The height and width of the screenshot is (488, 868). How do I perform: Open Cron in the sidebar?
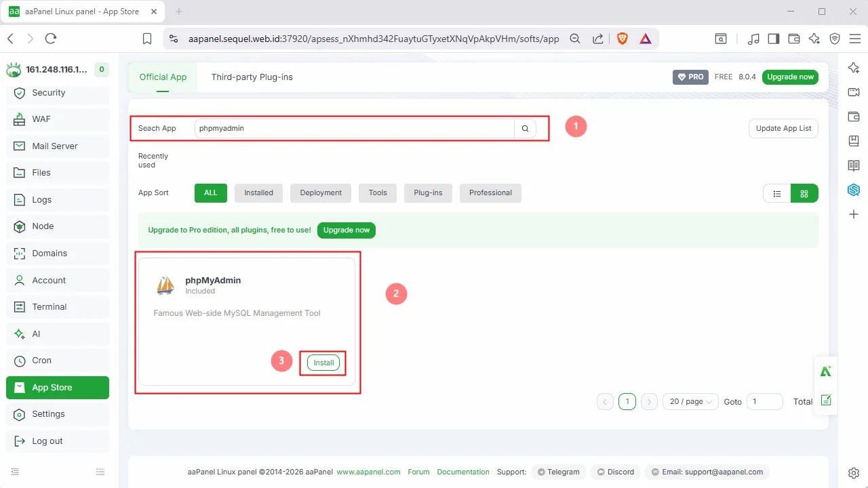pos(58,361)
